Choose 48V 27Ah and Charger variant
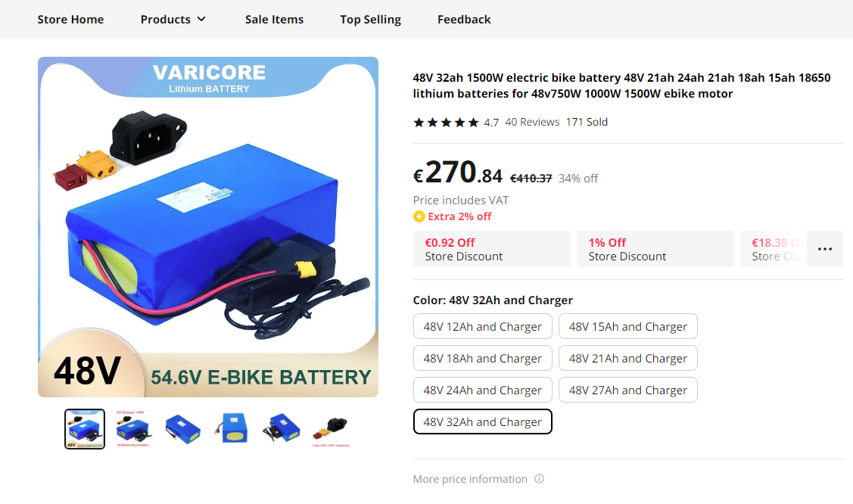The height and width of the screenshot is (504, 853). (627, 390)
